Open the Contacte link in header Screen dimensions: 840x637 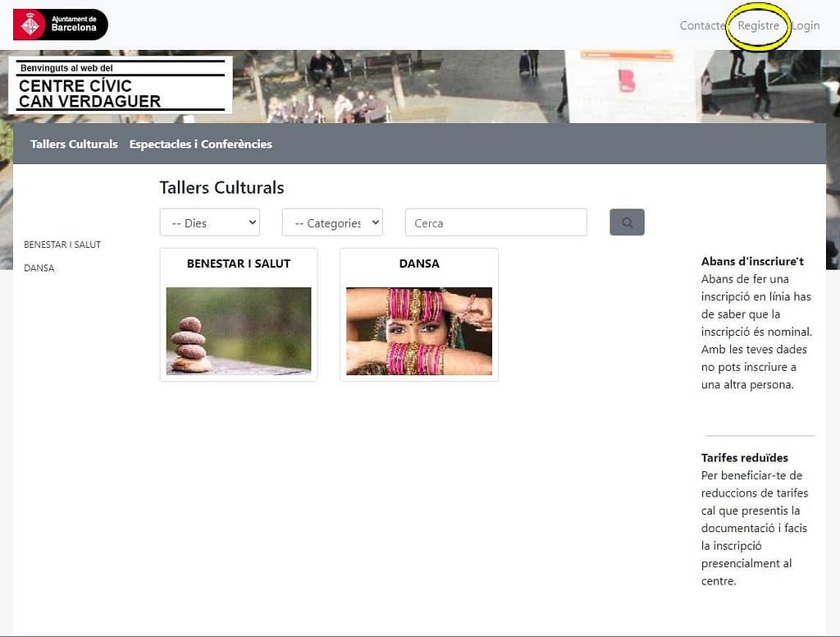coord(702,25)
